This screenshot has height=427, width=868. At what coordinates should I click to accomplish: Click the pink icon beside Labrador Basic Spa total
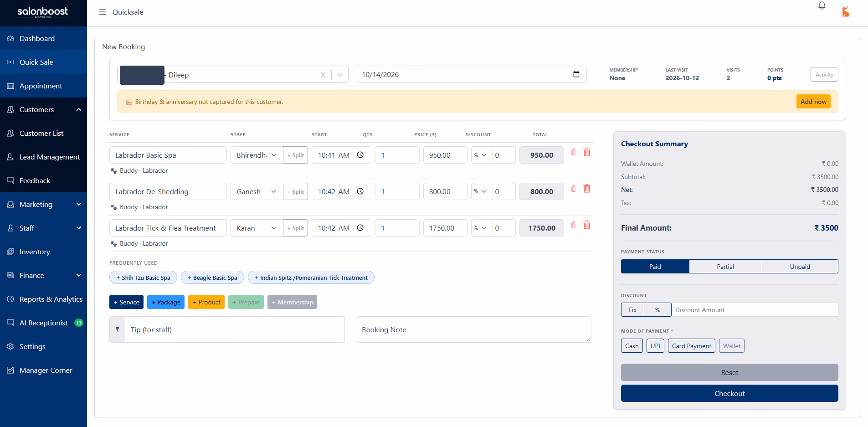click(x=574, y=152)
